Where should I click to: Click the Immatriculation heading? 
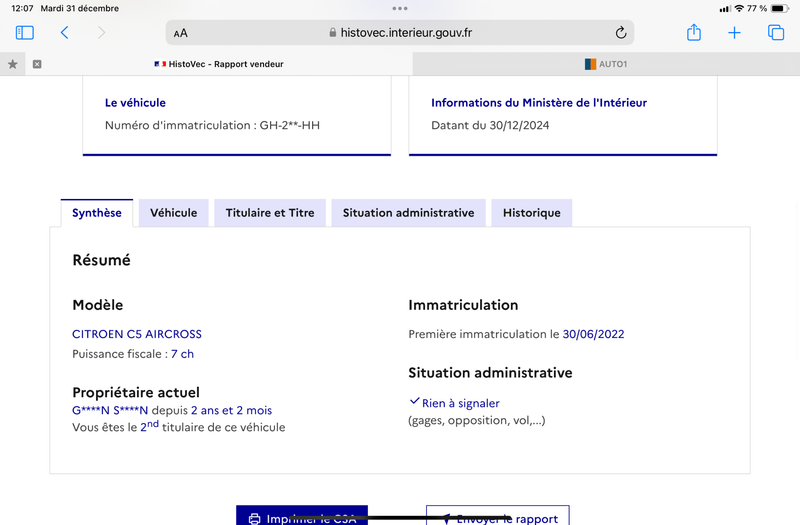(x=463, y=305)
